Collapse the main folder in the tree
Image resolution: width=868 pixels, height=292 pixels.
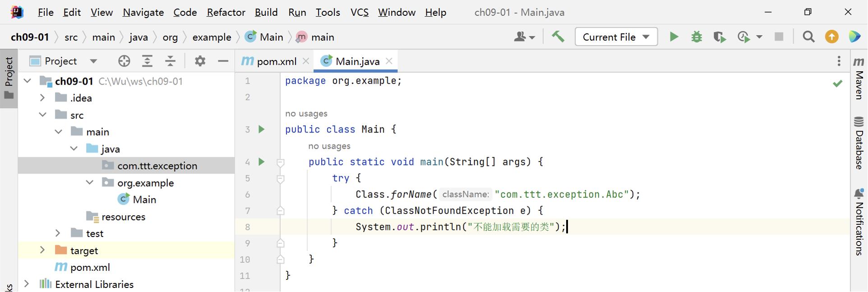click(59, 132)
